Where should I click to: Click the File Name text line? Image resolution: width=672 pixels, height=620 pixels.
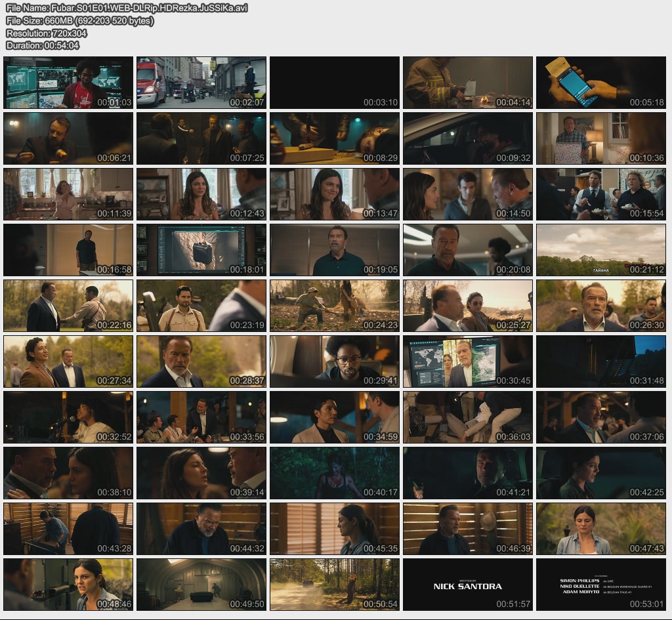point(127,8)
